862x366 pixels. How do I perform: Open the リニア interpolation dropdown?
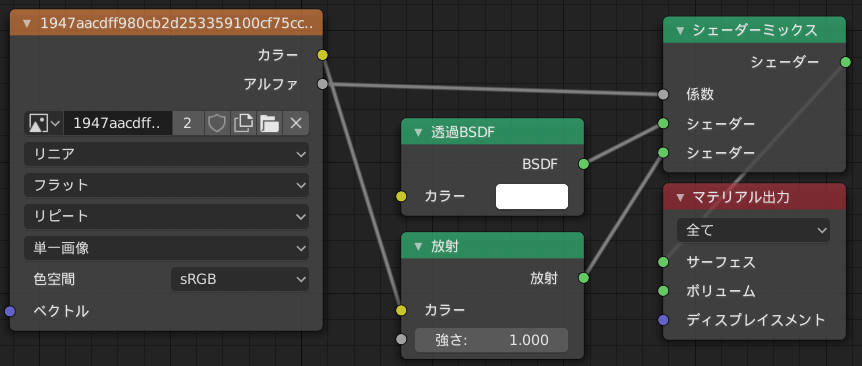point(166,154)
